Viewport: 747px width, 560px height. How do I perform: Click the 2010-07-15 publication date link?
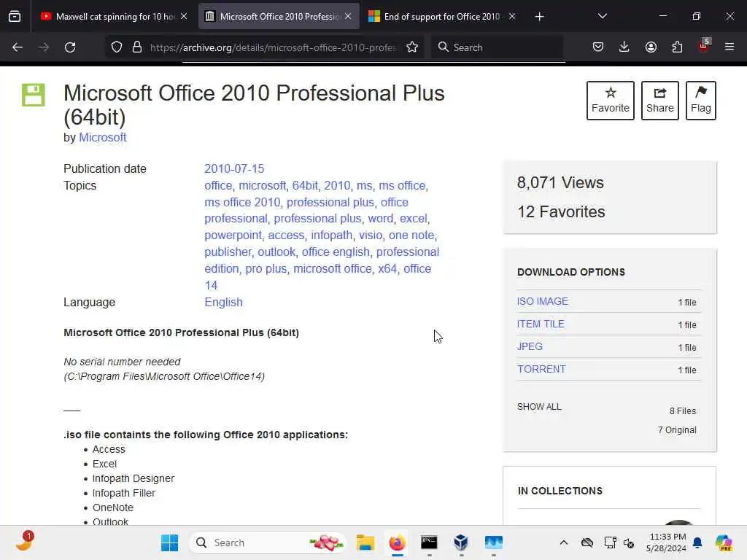tap(234, 168)
